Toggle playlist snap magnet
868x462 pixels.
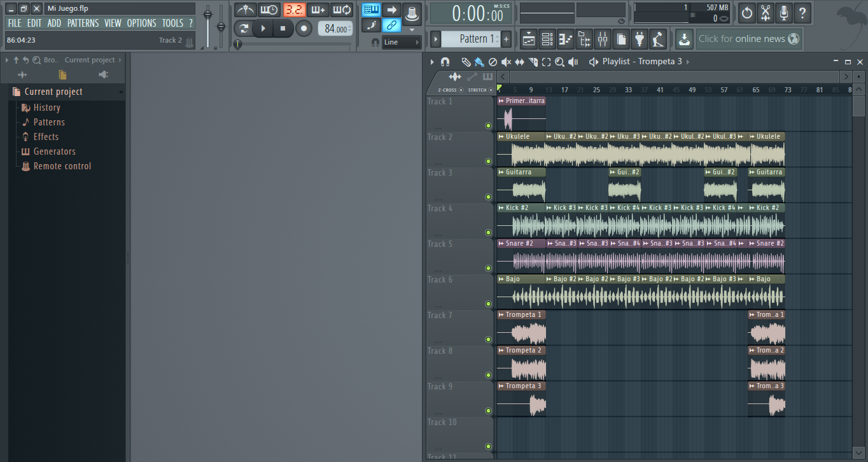coord(445,62)
